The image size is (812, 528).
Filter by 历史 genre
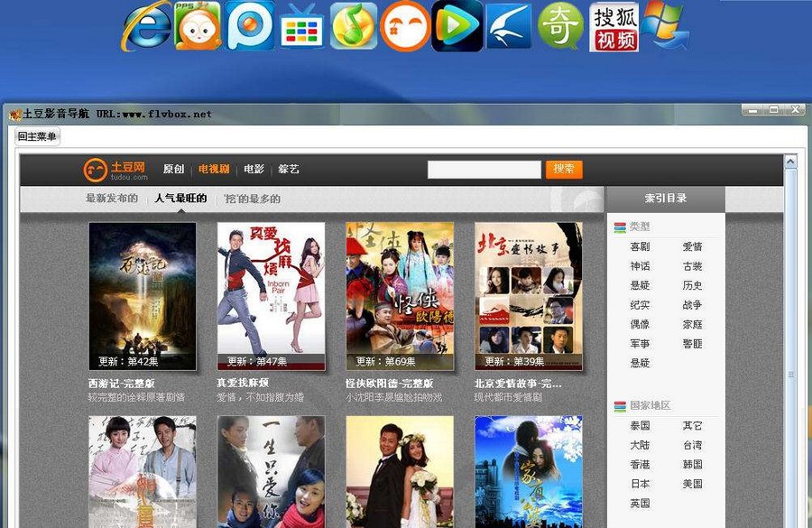pos(692,285)
